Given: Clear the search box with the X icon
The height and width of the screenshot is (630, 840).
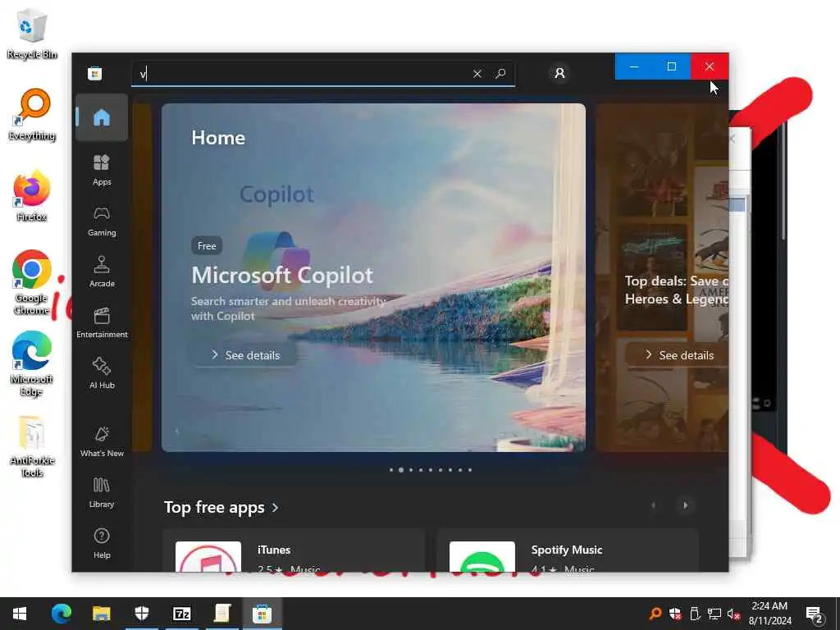Looking at the screenshot, I should (x=477, y=74).
